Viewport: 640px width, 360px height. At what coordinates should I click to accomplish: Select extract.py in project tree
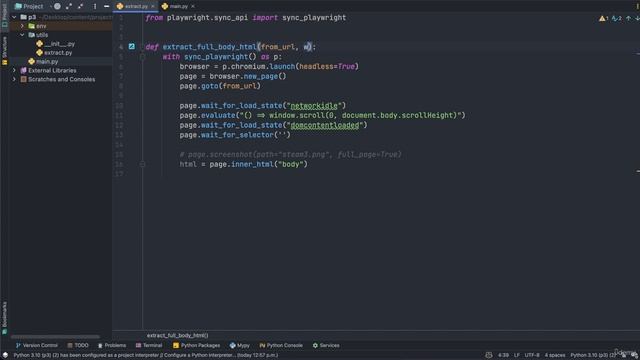pos(54,53)
